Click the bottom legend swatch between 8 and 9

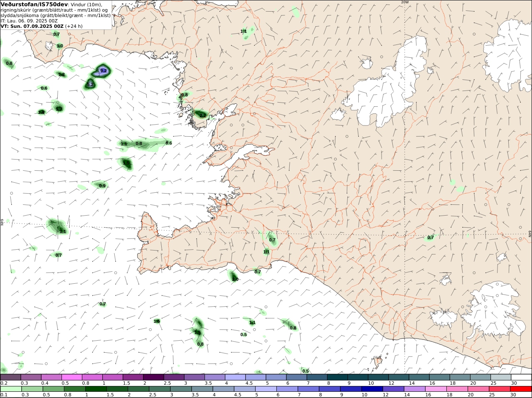(x=330, y=389)
